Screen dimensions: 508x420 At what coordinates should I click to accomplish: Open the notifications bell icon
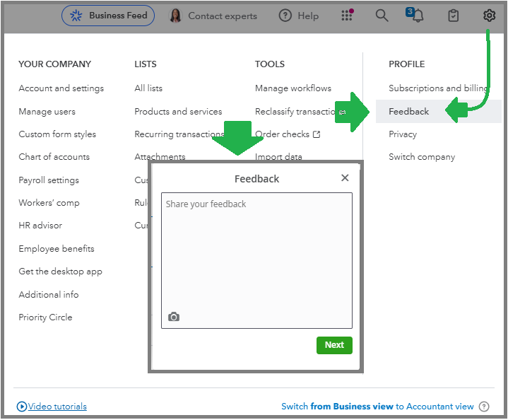coord(418,16)
